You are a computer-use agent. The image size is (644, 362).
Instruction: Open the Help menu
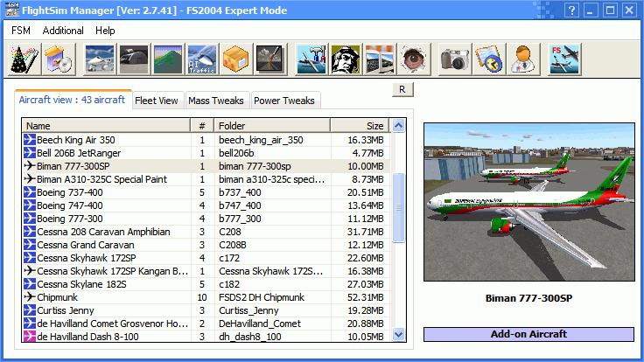click(105, 31)
